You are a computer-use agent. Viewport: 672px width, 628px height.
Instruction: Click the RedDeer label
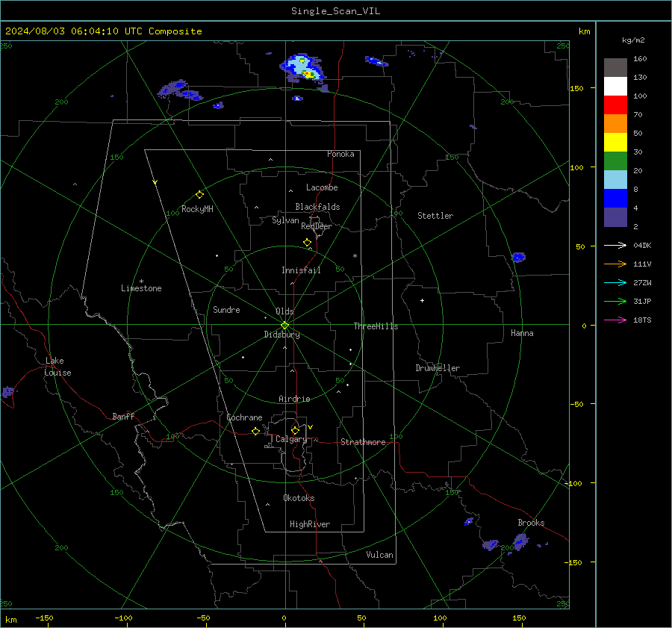(317, 226)
